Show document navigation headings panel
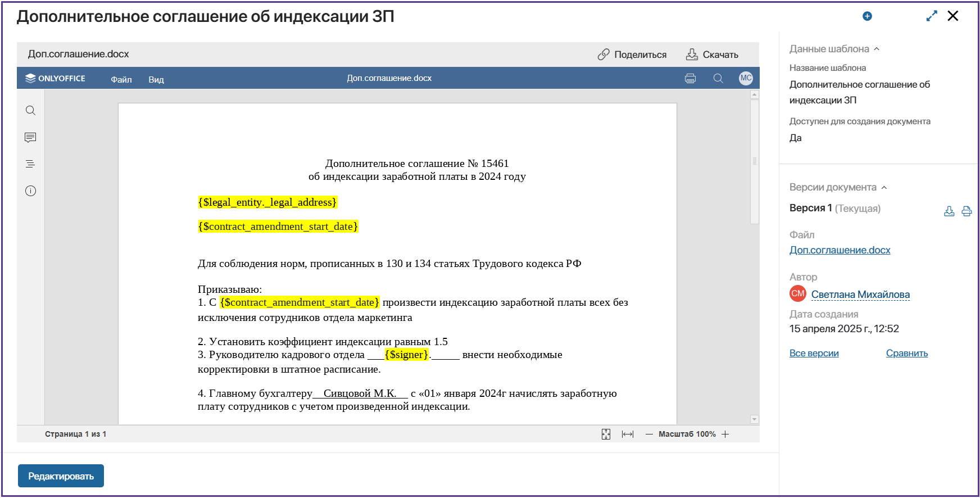Image resolution: width=980 pixels, height=498 pixels. (30, 164)
